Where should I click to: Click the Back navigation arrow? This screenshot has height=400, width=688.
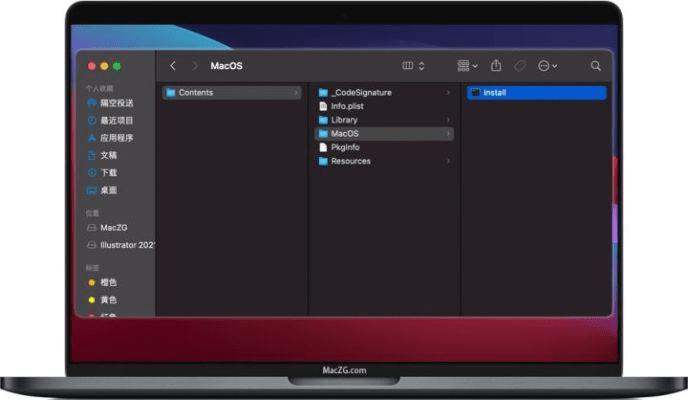coord(173,66)
